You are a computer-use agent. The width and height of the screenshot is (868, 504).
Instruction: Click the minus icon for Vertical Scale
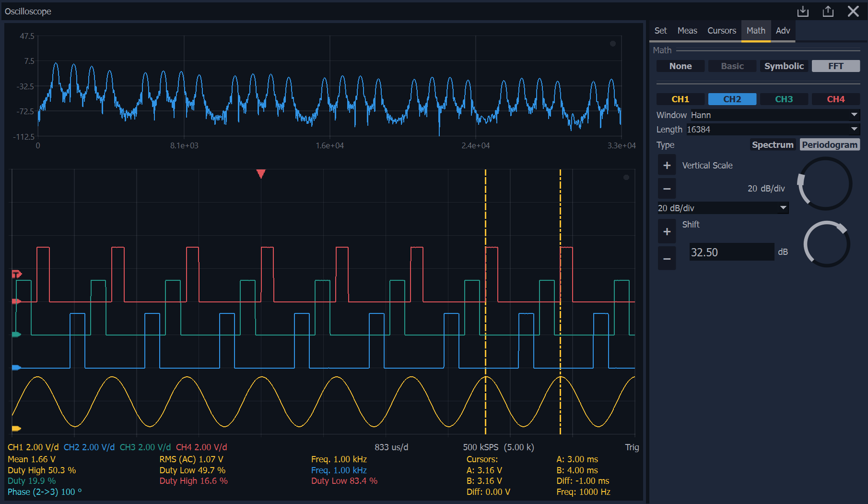667,189
